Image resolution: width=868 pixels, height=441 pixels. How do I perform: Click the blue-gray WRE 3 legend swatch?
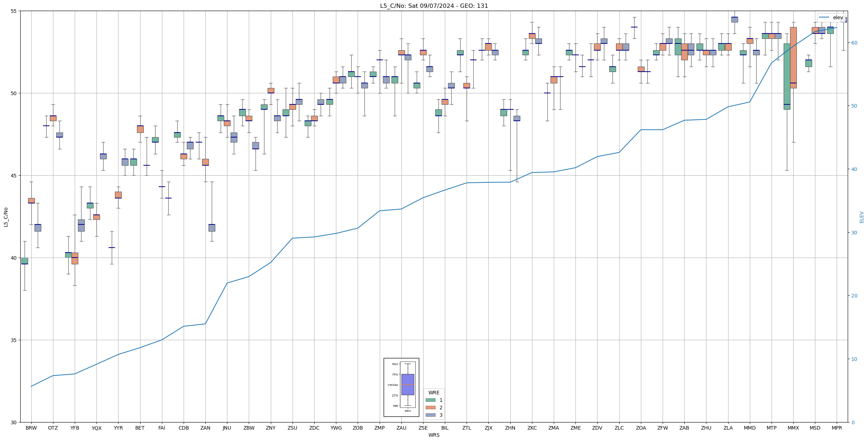click(430, 415)
